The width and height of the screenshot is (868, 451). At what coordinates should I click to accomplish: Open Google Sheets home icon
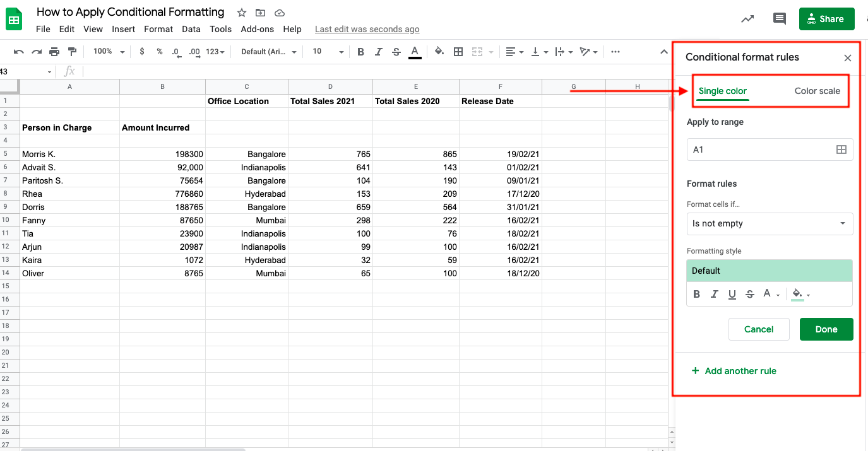pos(14,20)
